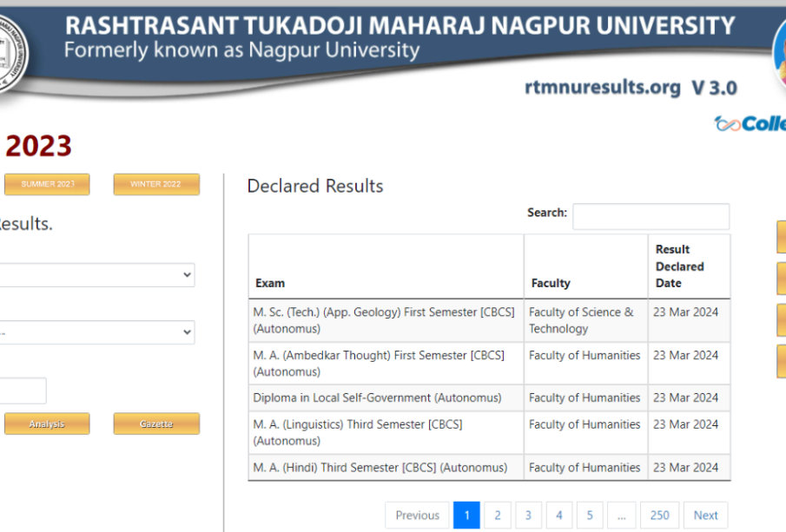The height and width of the screenshot is (532, 786).
Task: Click the 'Formerly known as Nagpur University' subtitle
Action: click(241, 50)
